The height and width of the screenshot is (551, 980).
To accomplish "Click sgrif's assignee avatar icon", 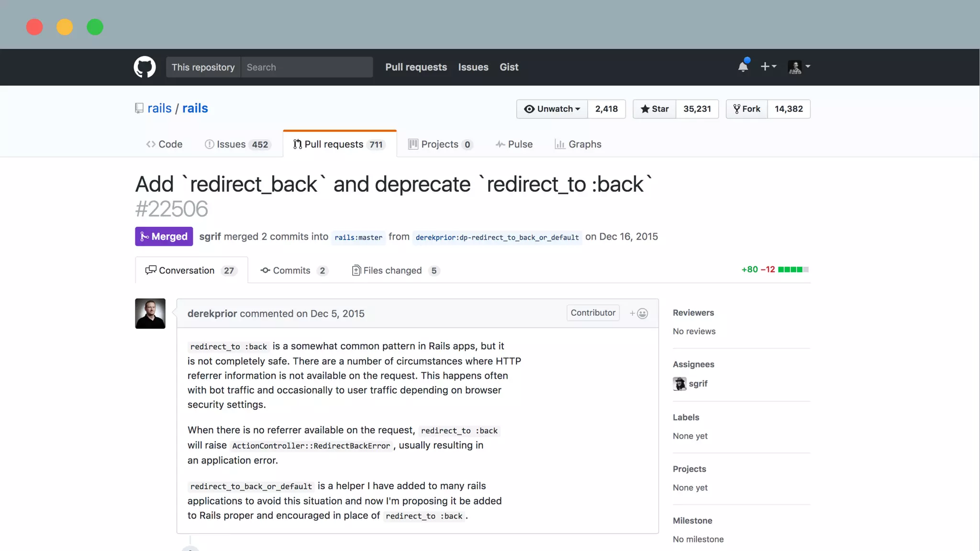I will [x=679, y=384].
